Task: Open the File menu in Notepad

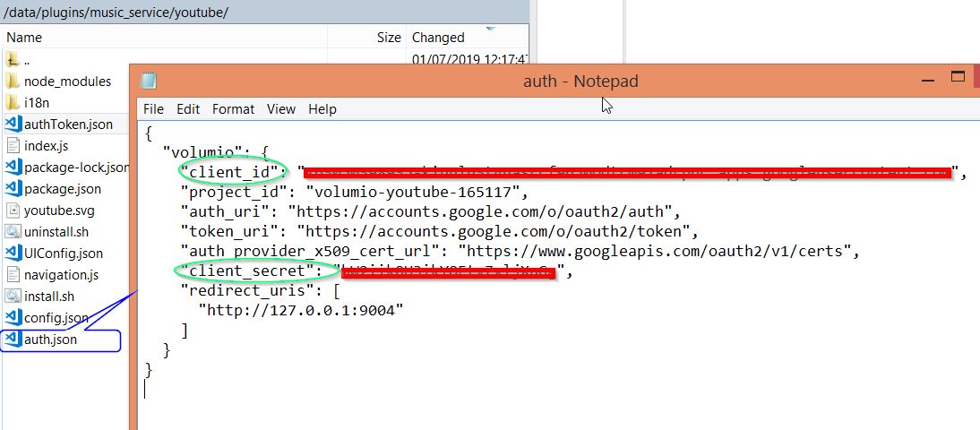Action: pos(153,108)
